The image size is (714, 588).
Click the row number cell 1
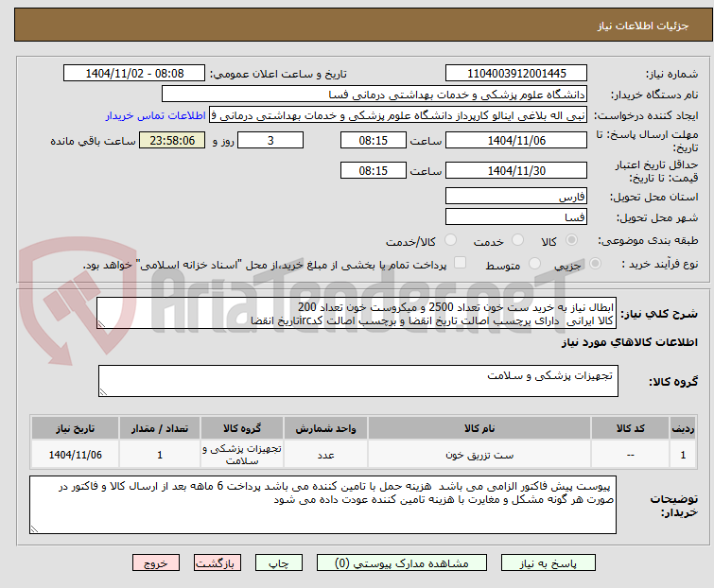[683, 454]
